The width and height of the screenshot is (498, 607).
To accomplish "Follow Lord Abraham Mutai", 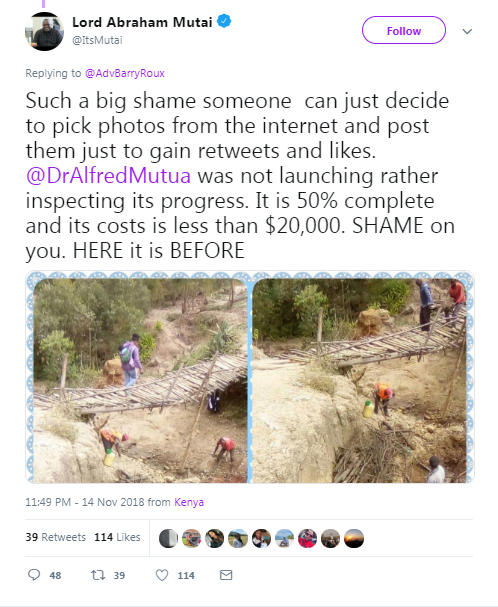I will tap(404, 31).
